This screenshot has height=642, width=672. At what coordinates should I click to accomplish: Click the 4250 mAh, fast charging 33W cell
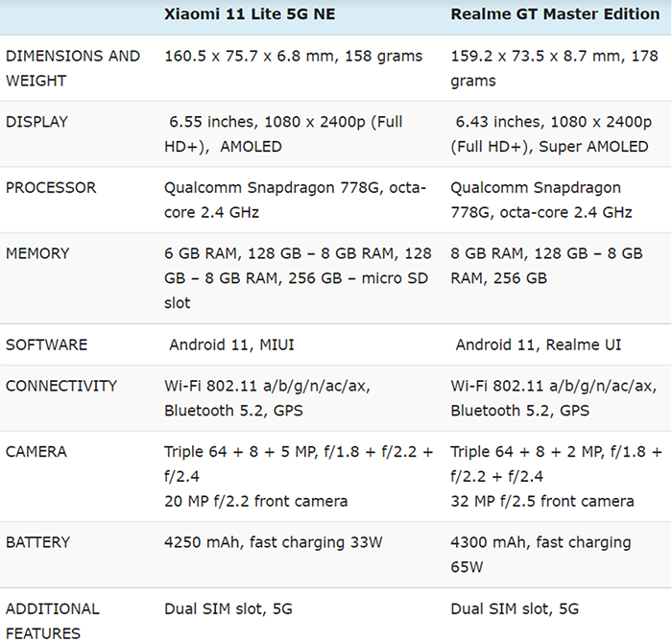point(274,542)
